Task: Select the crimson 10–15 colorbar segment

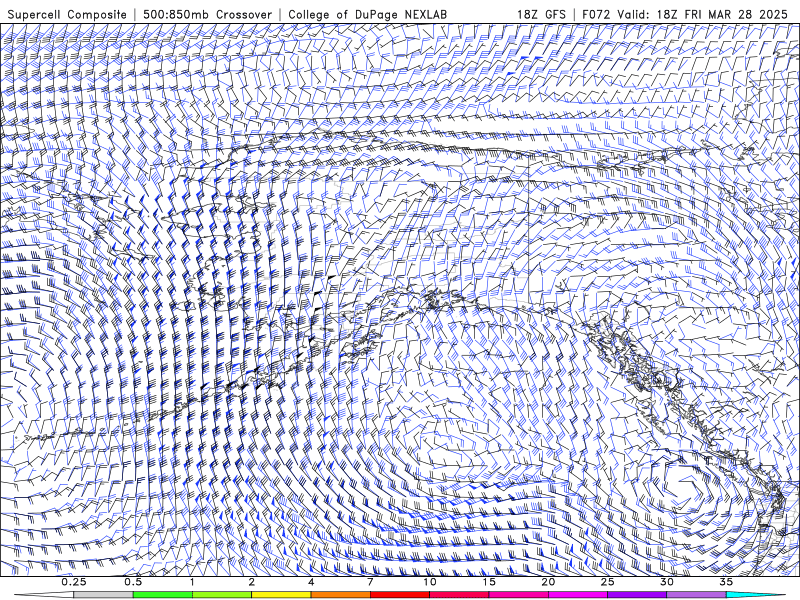Action: coord(459,595)
